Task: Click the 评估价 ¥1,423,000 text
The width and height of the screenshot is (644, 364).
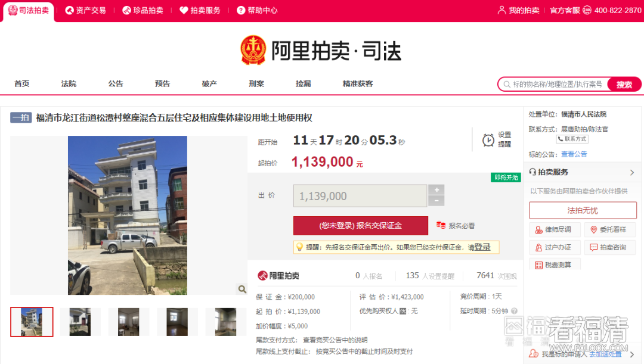Action: [391, 297]
